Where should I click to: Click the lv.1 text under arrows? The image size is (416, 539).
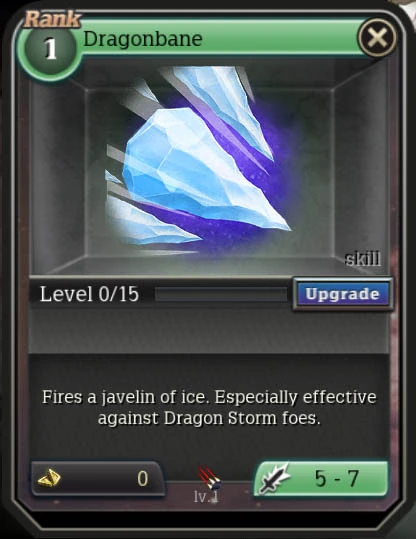tap(206, 497)
